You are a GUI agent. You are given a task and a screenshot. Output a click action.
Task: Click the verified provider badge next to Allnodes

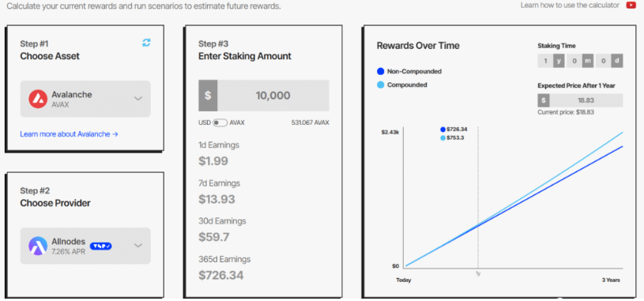click(x=101, y=246)
